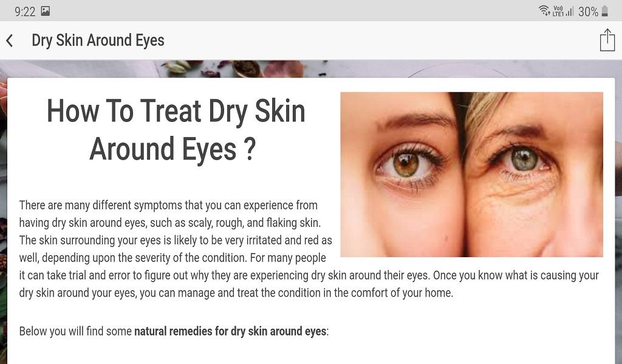Click the 'Around Eyes ?' heading line

173,149
